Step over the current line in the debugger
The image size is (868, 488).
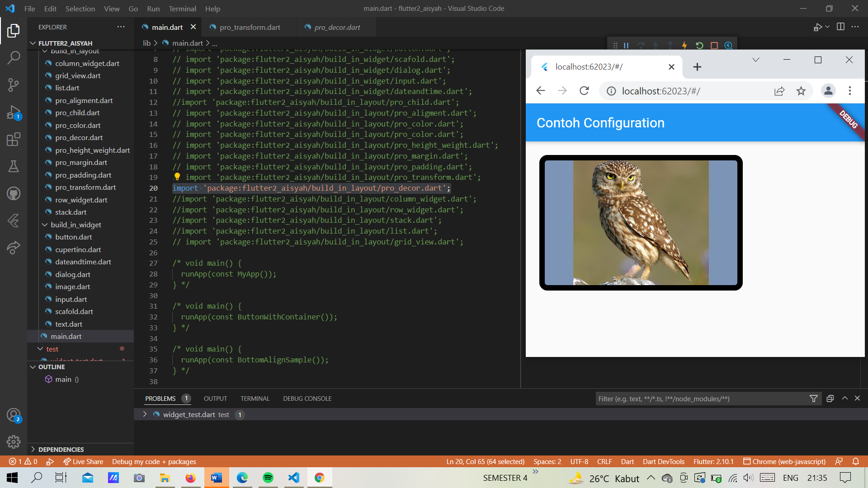pyautogui.click(x=641, y=45)
